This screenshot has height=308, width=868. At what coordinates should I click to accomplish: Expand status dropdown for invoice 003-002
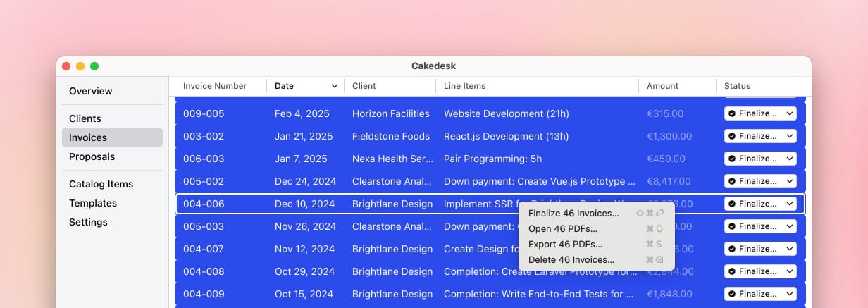[790, 136]
